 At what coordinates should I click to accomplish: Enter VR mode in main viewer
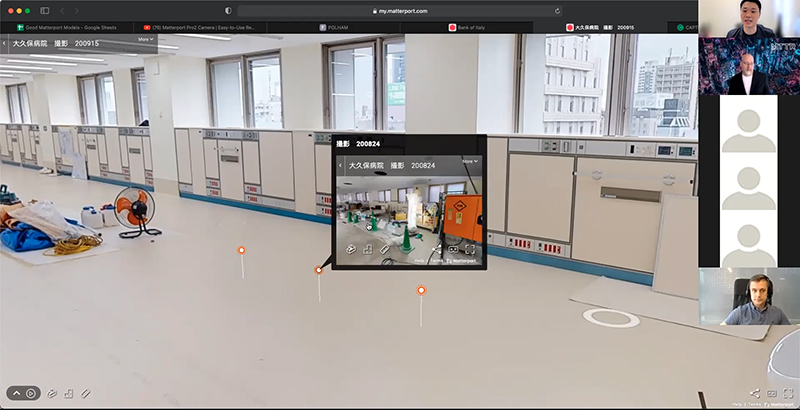[771, 393]
